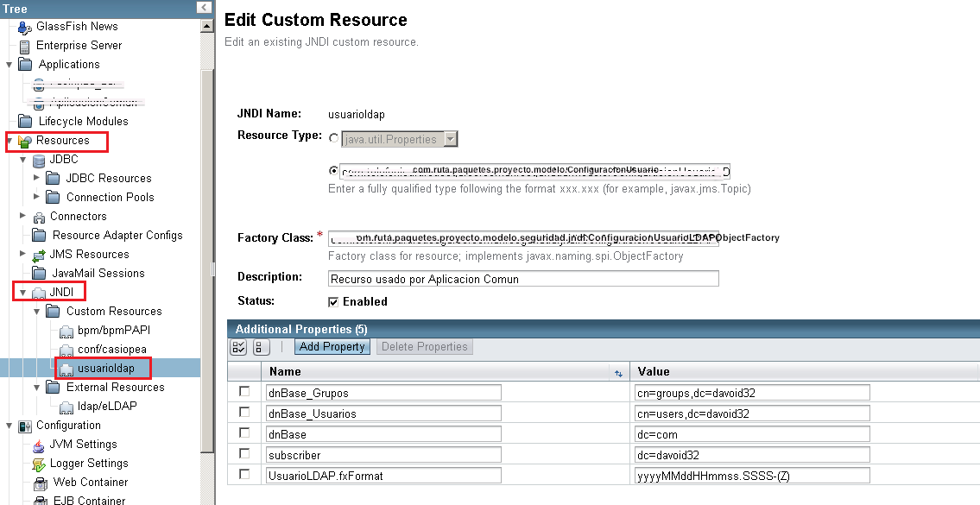Screen dimensions: 980x505
Task: Expand the Connection Pools node
Action: click(x=36, y=198)
